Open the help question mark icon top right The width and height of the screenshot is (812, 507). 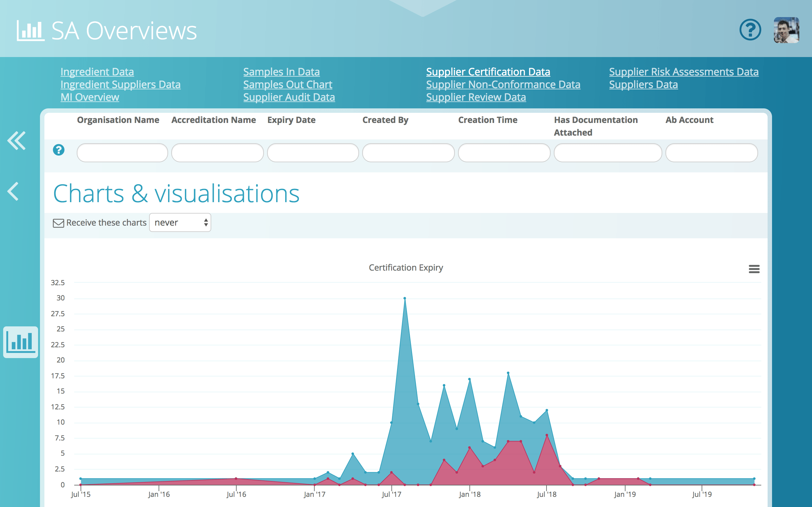(x=750, y=30)
